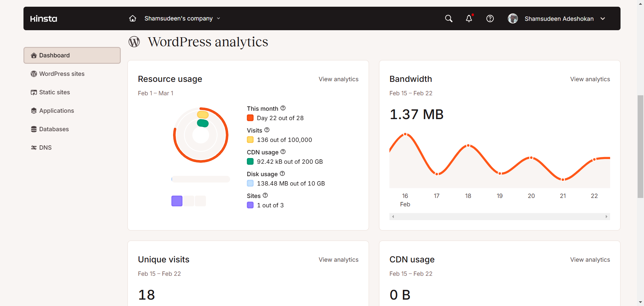Open Applications from sidebar
Image resolution: width=644 pixels, height=306 pixels.
(56, 111)
